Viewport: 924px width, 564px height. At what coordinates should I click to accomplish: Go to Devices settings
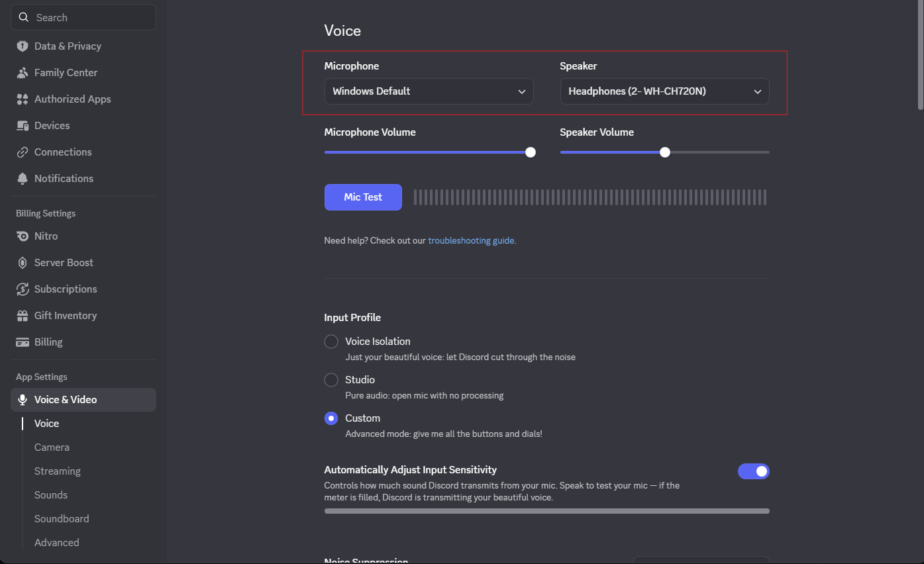[x=83, y=126]
